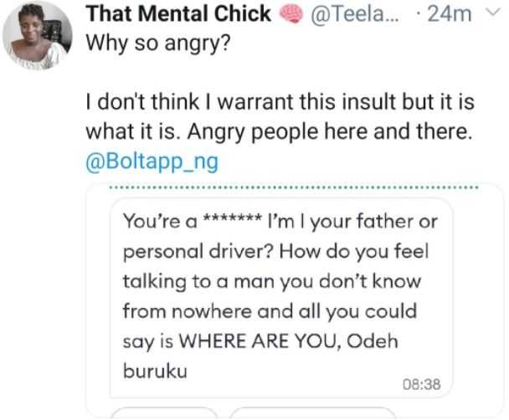Open That Mental Chick's profile name
The width and height of the screenshot is (509, 420).
(x=179, y=14)
